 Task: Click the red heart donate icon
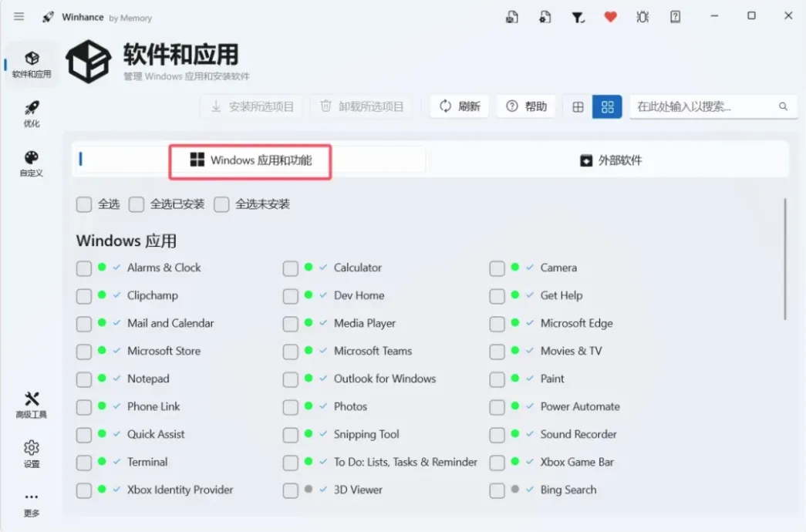[x=610, y=17]
